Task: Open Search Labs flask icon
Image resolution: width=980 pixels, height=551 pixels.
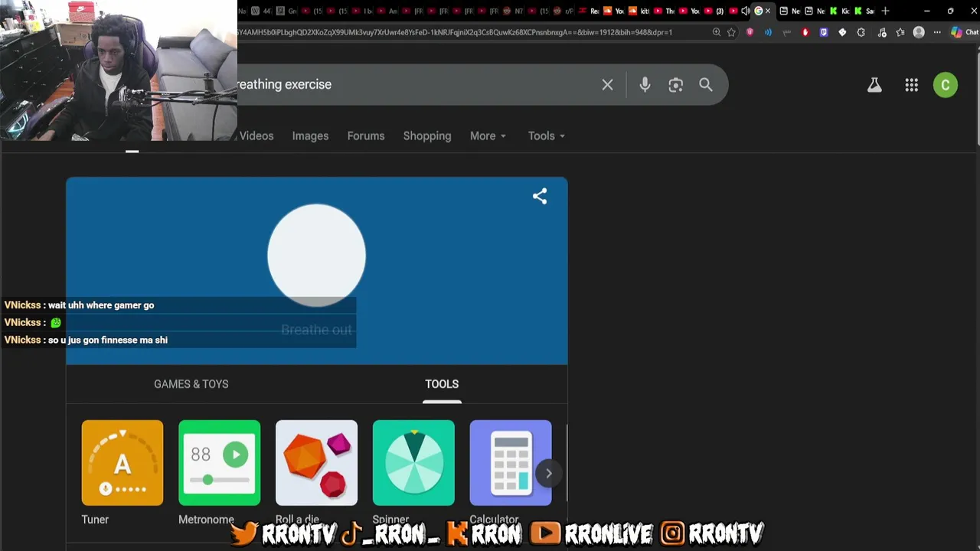Action: (x=874, y=85)
